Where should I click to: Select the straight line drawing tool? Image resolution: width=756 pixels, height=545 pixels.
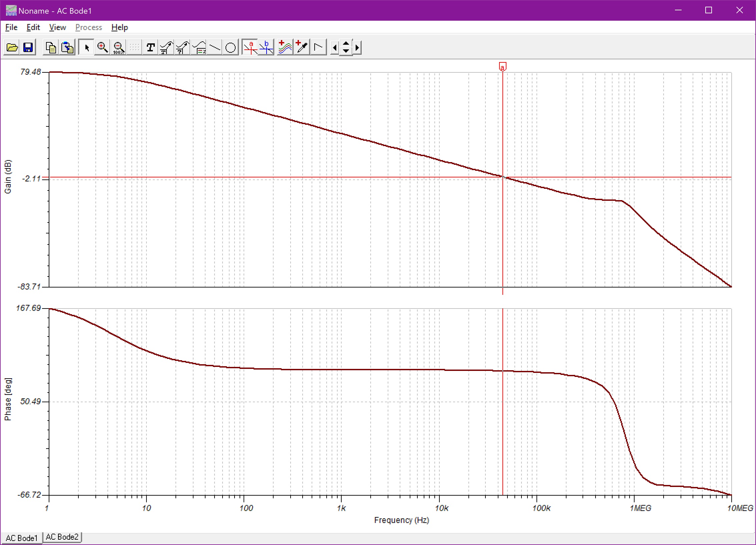point(215,47)
